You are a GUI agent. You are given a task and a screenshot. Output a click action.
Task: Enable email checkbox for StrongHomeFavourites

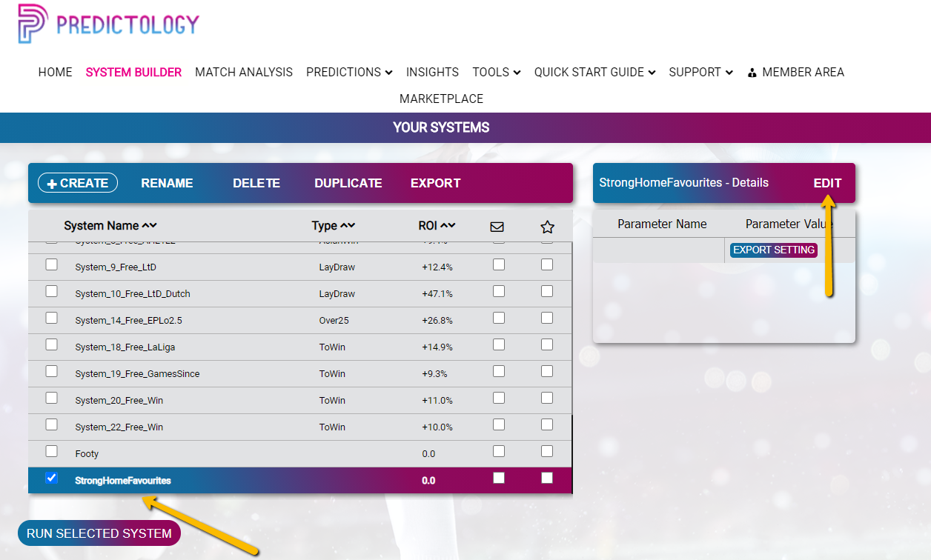499,478
